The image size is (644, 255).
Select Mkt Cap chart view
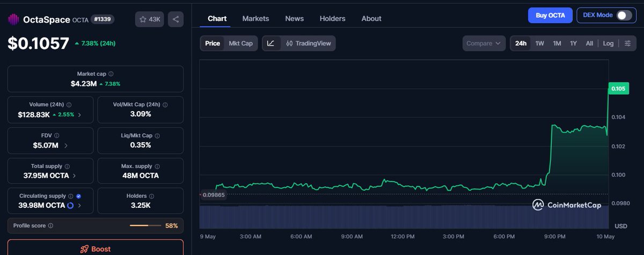tap(240, 43)
